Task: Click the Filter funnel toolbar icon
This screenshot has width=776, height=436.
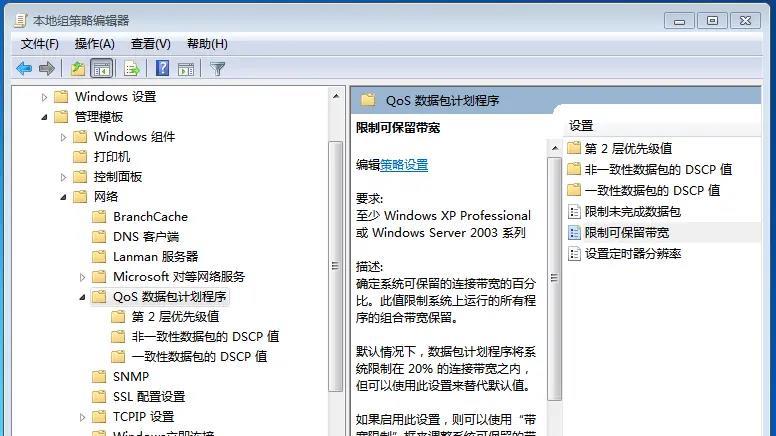Action: click(217, 68)
